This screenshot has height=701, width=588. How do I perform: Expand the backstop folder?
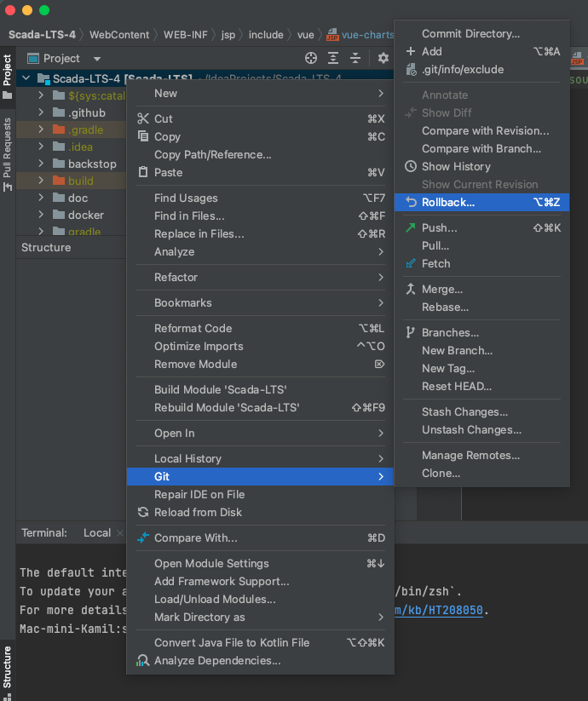click(x=41, y=164)
